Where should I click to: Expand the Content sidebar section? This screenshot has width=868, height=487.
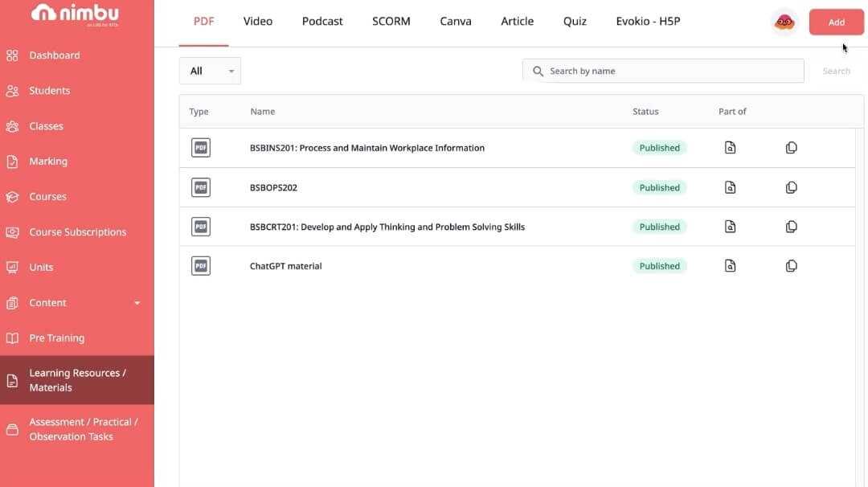[47, 302]
